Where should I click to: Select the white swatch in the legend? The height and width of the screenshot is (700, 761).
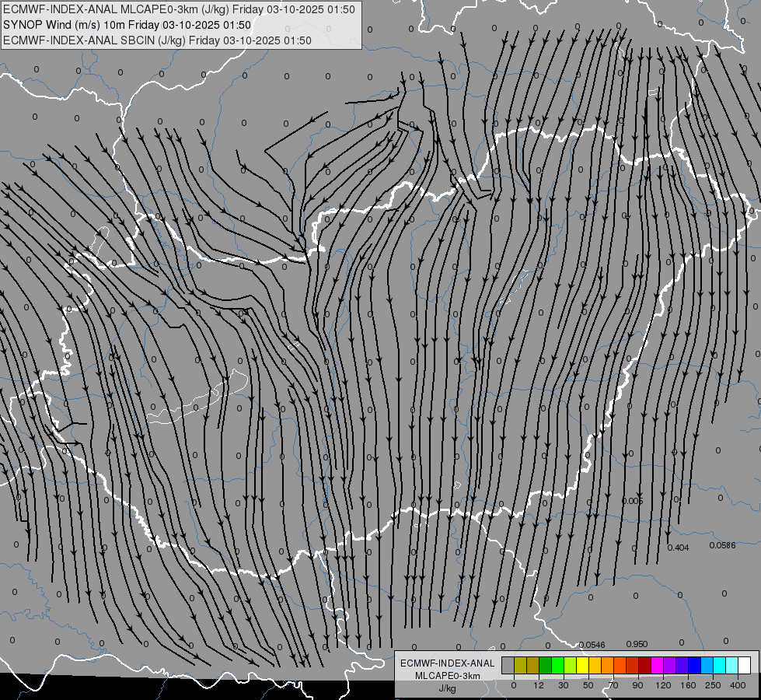(x=745, y=665)
